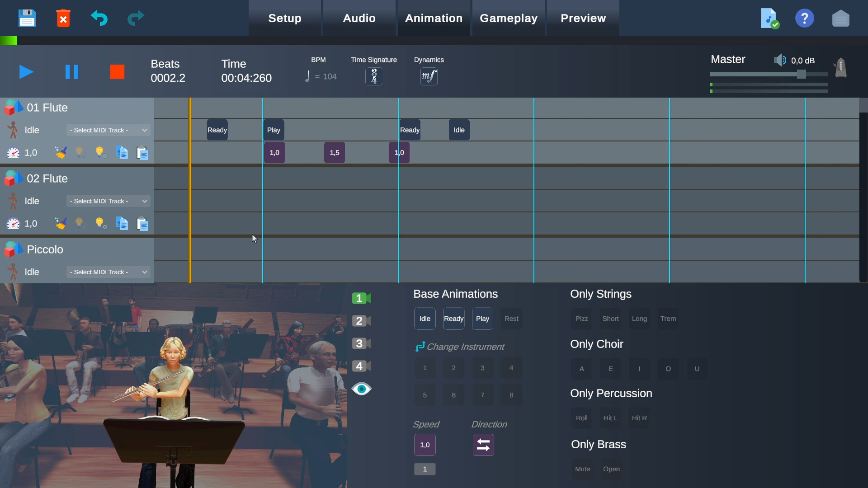Undo the last action

(99, 18)
